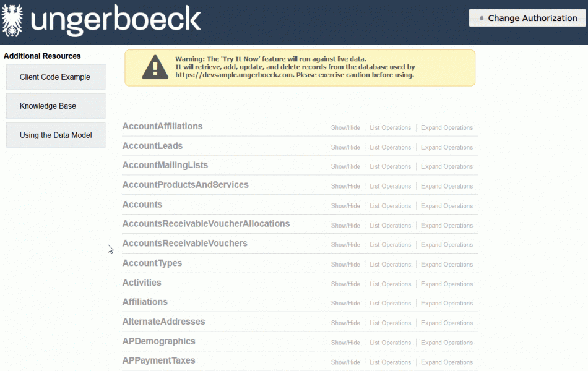Expand Operations for APDemographics
The image size is (588, 371).
point(447,343)
